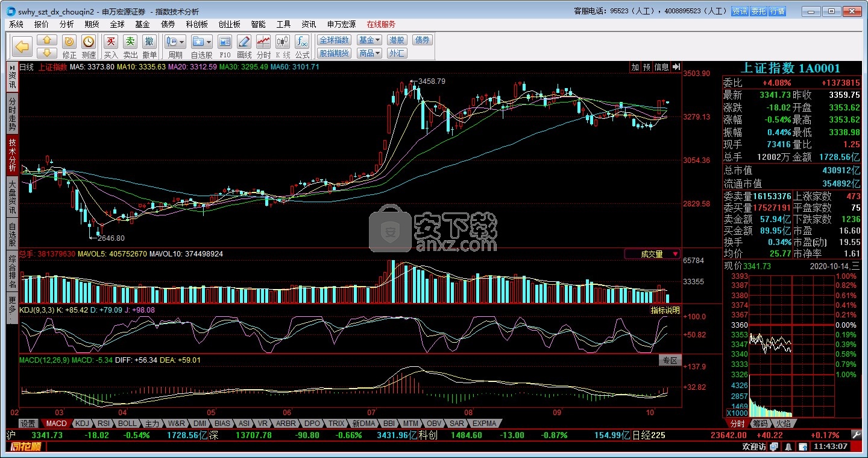The width and height of the screenshot is (868, 458).
Task: Click the collapse panel arrow next to 信息
Action: click(676, 67)
